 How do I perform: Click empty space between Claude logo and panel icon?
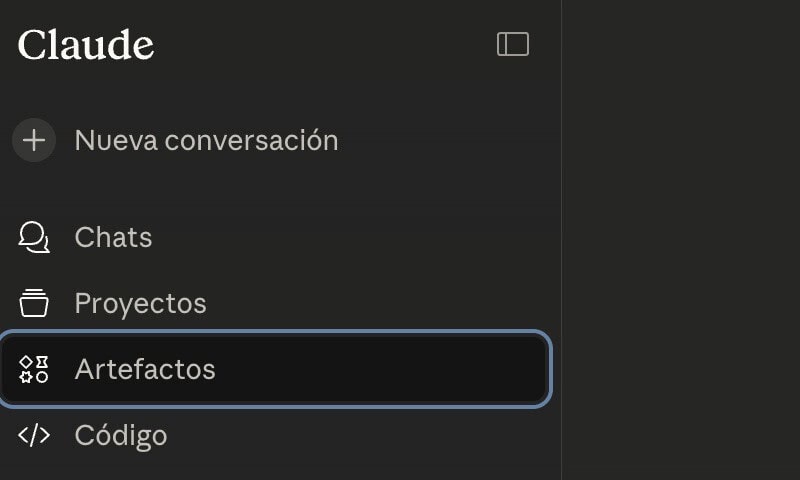click(x=320, y=45)
